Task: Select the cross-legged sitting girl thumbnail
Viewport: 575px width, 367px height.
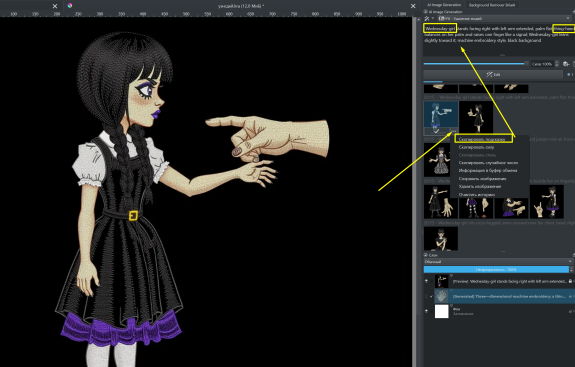Action: pyautogui.click(x=441, y=238)
